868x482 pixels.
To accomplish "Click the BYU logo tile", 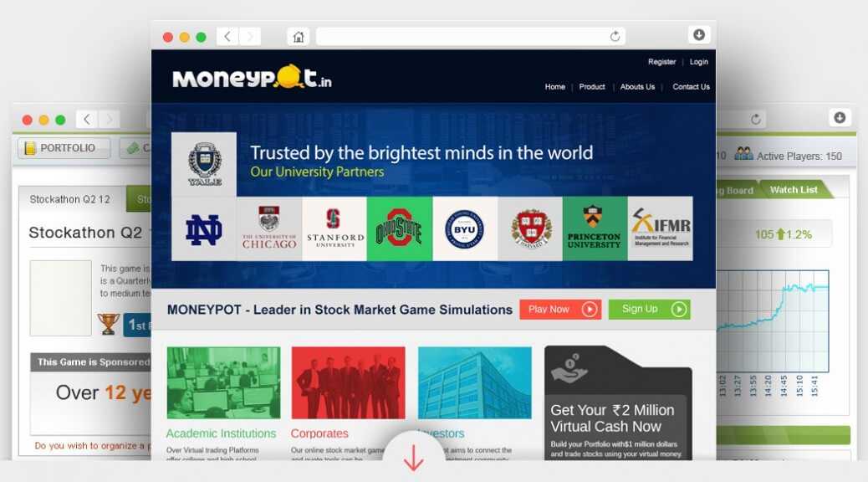I will tap(464, 228).
